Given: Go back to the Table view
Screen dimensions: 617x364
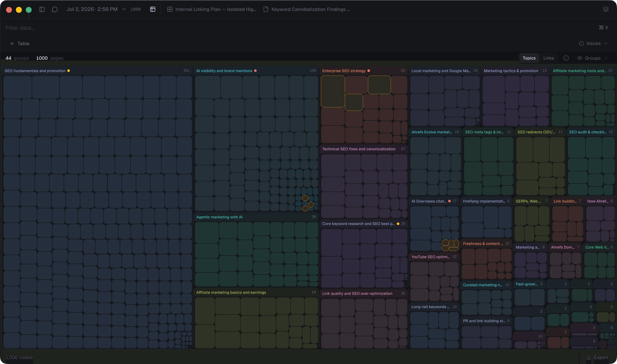Looking at the screenshot, I should pyautogui.click(x=20, y=43).
